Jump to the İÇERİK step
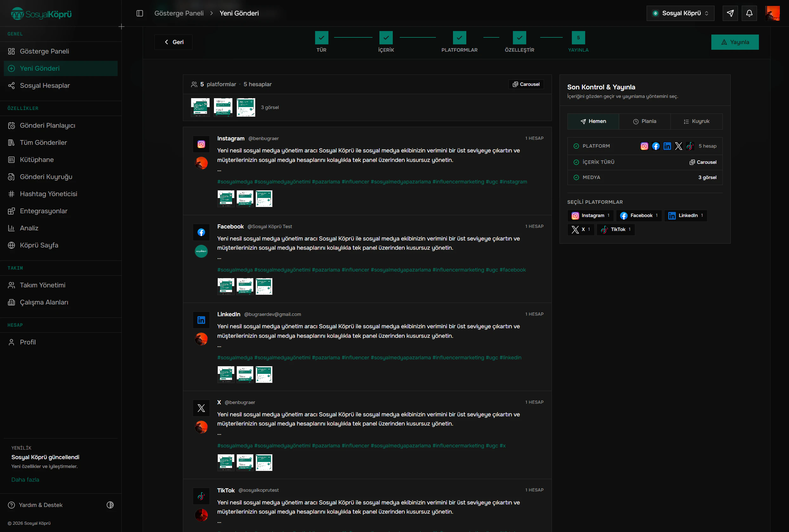Viewport: 789px width, 532px height. coord(386,42)
